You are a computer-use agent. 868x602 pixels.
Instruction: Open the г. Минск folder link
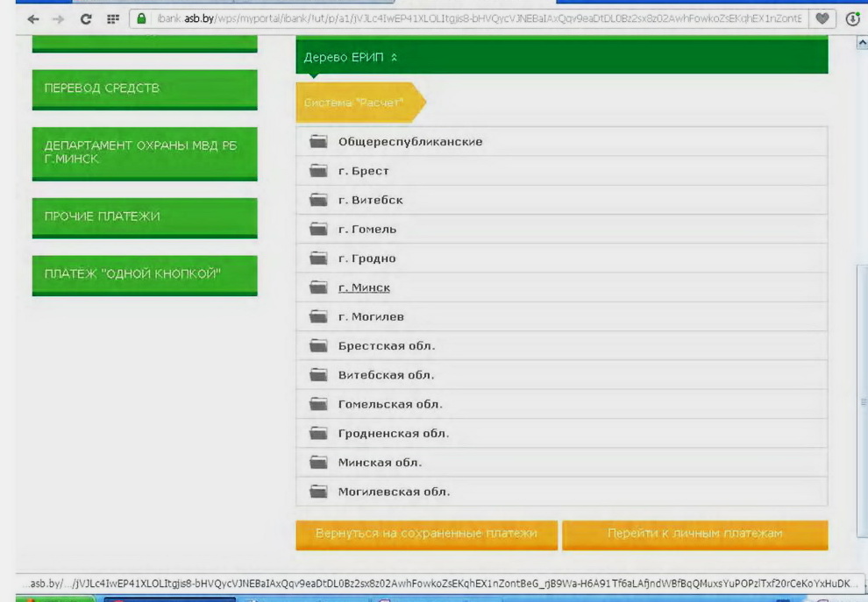(364, 287)
